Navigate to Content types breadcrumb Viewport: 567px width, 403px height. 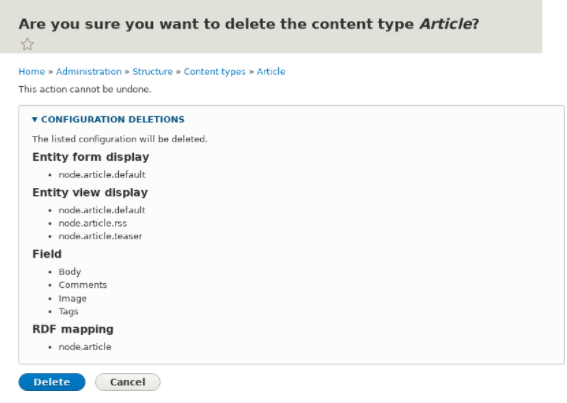(214, 72)
